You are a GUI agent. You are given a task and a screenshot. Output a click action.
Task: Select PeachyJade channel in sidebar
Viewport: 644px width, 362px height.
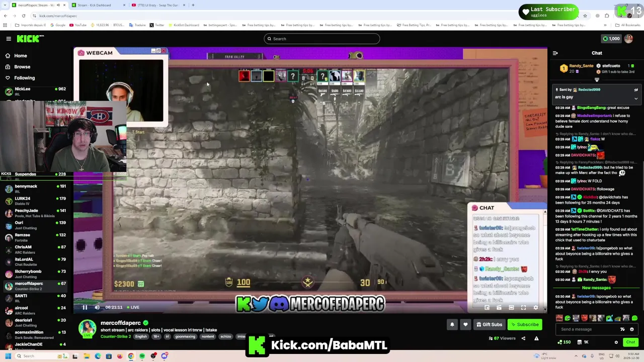tap(35, 213)
